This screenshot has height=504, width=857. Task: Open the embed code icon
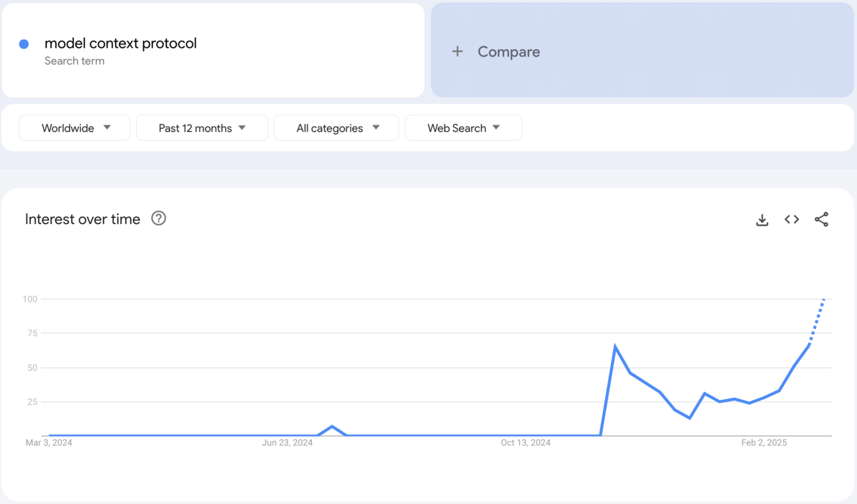(791, 220)
